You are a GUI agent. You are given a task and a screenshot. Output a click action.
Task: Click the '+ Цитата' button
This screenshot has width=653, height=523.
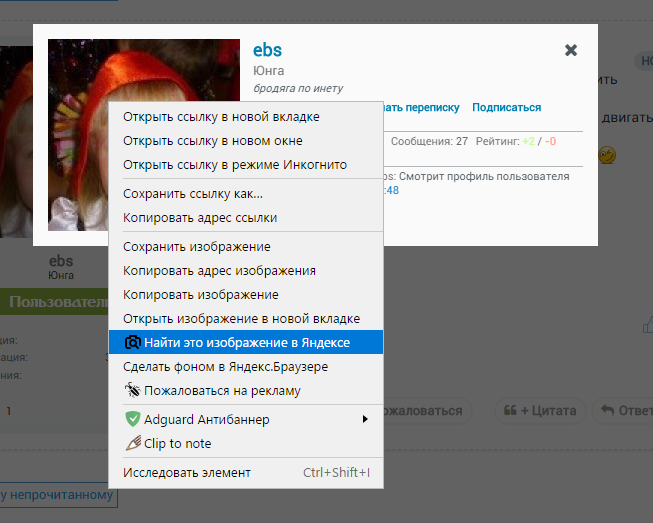(x=540, y=411)
